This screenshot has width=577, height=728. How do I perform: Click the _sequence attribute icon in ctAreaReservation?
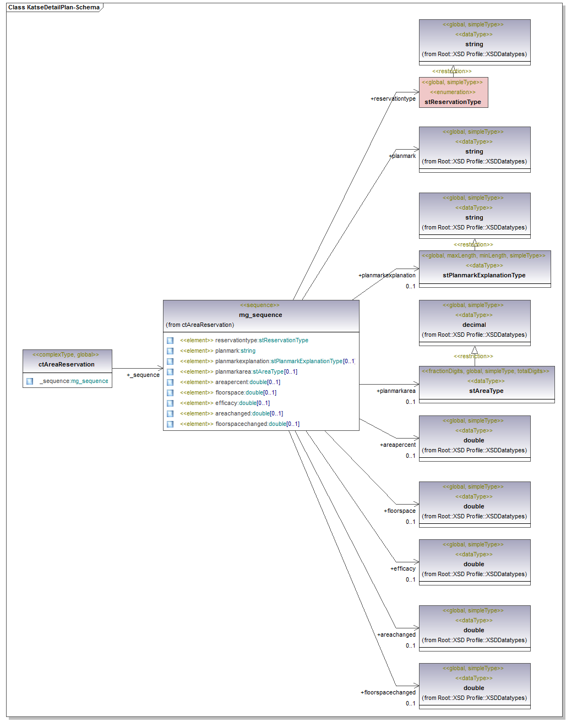point(30,381)
